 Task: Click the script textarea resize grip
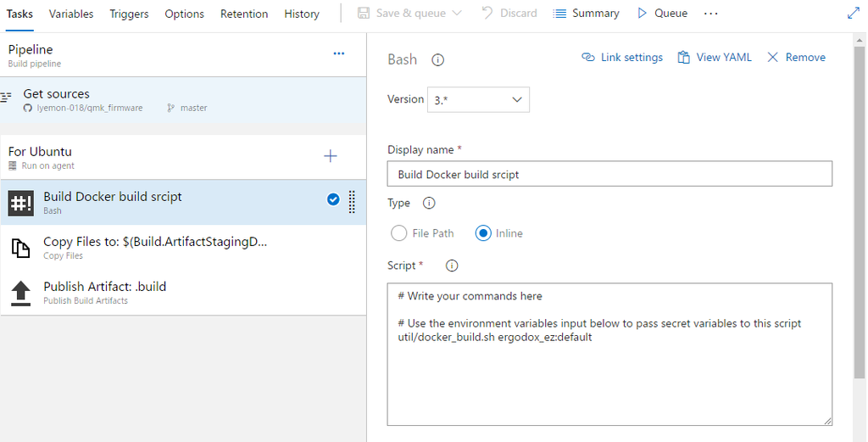pos(827,421)
